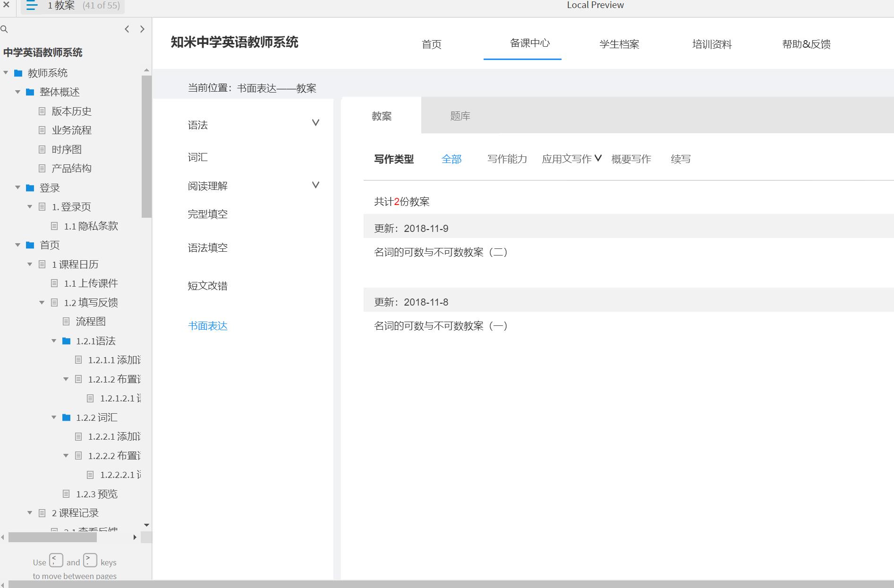Toggle the sitemap hamburger menu icon
This screenshot has width=894, height=588.
point(32,6)
